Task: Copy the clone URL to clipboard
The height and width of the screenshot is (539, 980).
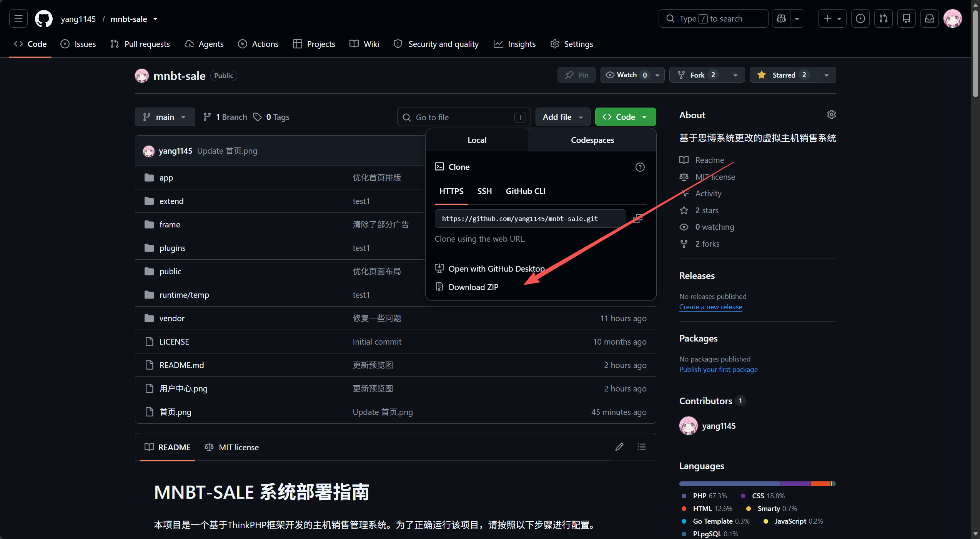Action: [638, 219]
